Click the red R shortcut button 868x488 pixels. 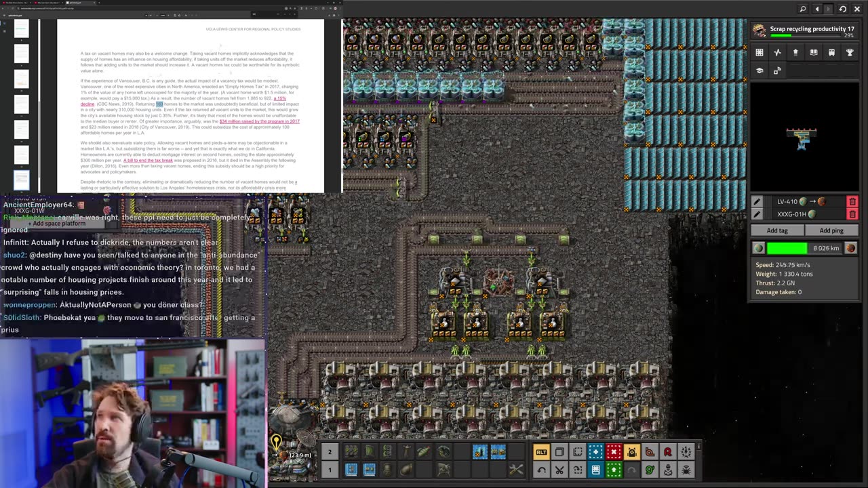tap(668, 452)
